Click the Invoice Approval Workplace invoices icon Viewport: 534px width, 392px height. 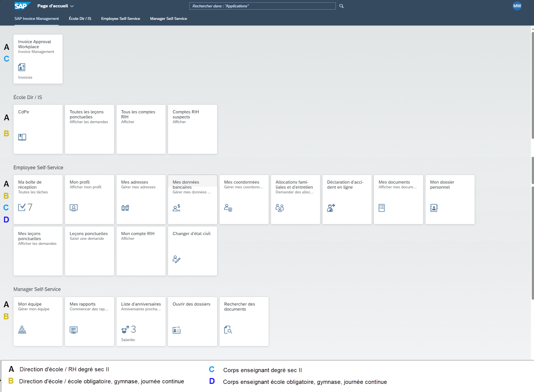(22, 67)
